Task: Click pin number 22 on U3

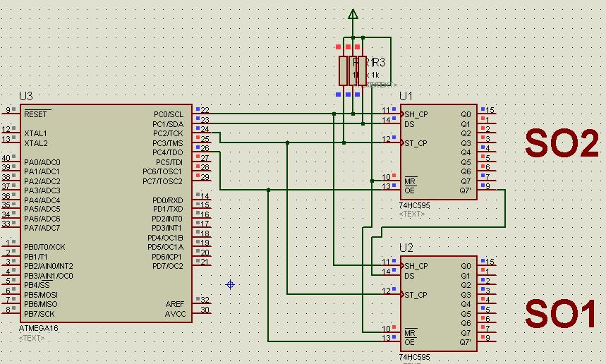Action: coord(205,110)
